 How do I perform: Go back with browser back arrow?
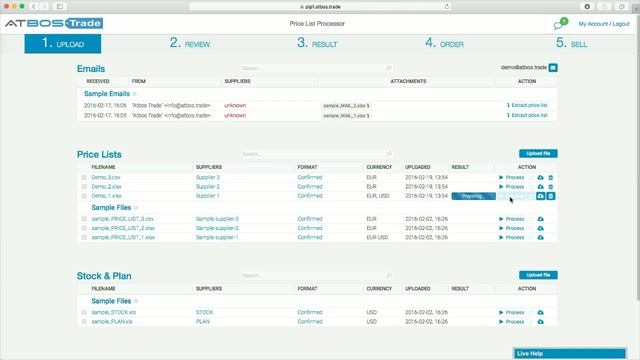(34, 7)
